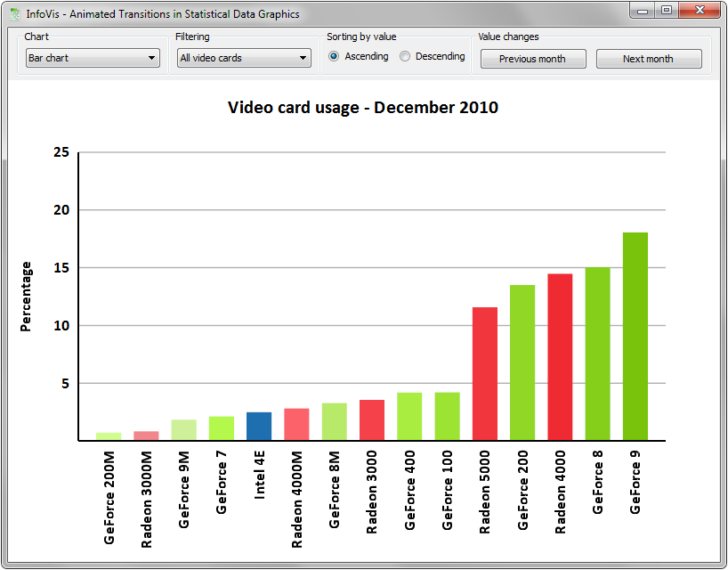Click the 'Filtering' group label
The height and width of the screenshot is (570, 728).
pyautogui.click(x=192, y=37)
